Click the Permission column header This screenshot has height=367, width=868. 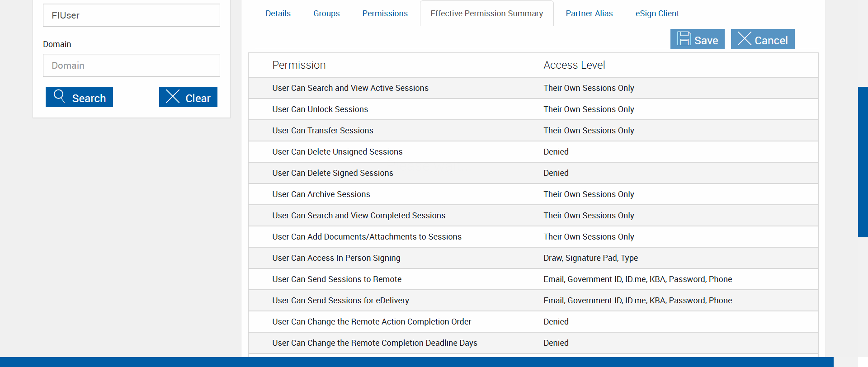point(299,65)
